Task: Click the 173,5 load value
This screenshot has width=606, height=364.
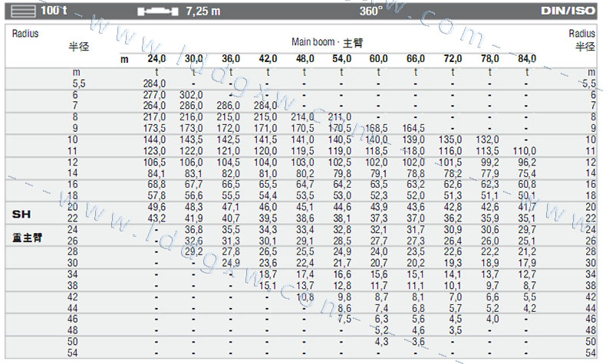Action: pos(154,128)
